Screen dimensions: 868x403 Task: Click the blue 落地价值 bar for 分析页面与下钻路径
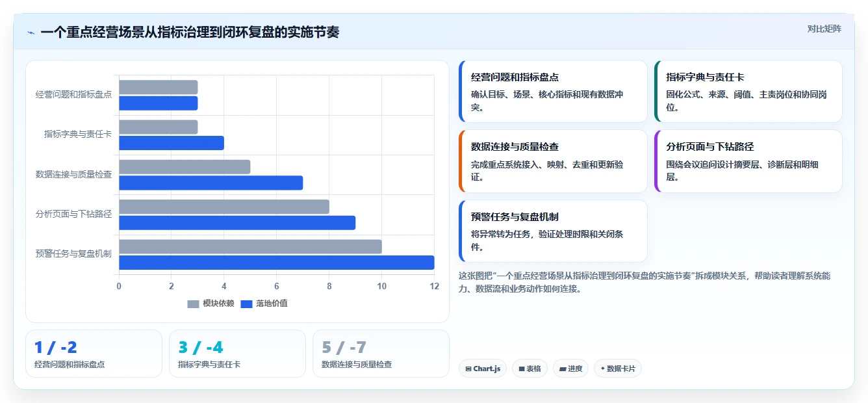[237, 223]
